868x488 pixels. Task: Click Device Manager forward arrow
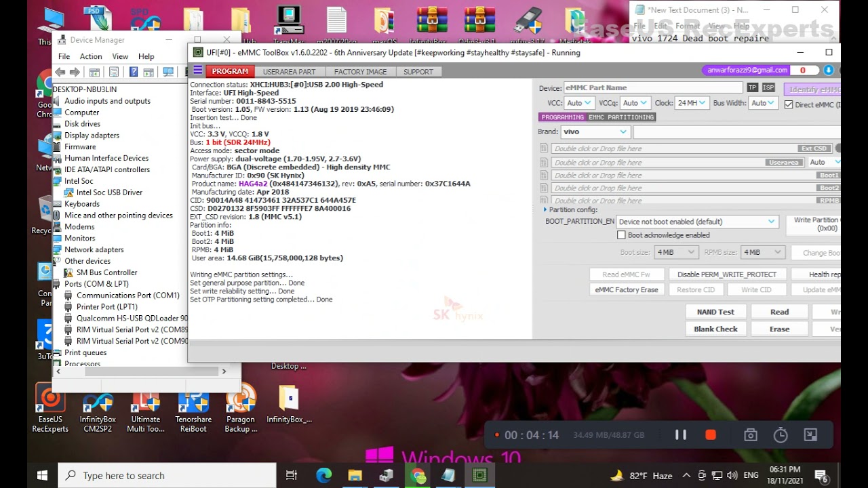click(x=75, y=72)
